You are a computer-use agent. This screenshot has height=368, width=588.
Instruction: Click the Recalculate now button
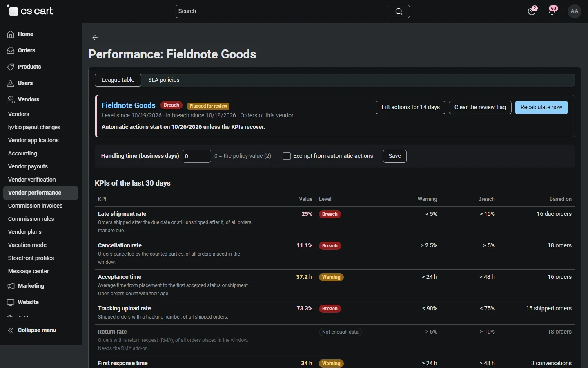[x=541, y=108]
